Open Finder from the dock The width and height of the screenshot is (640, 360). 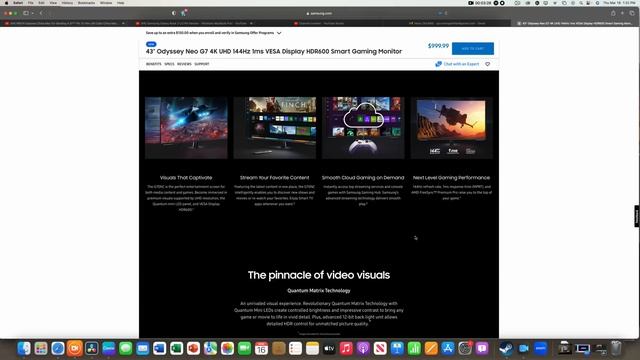(24, 348)
